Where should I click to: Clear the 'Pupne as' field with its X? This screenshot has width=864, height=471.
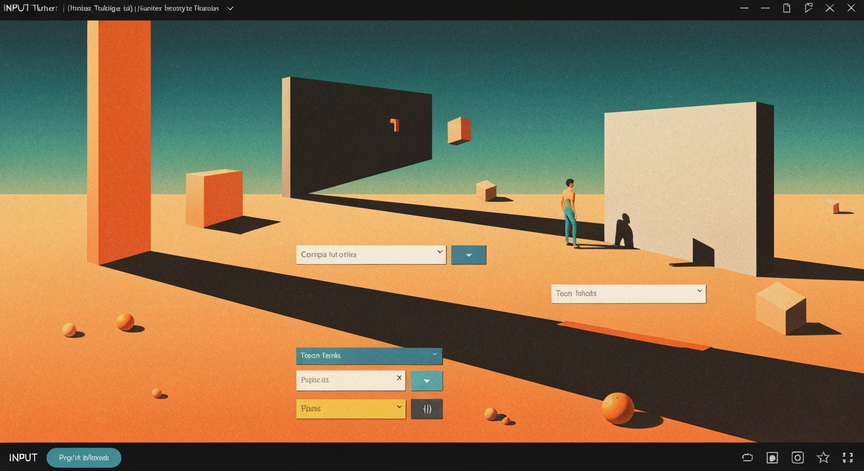point(399,378)
